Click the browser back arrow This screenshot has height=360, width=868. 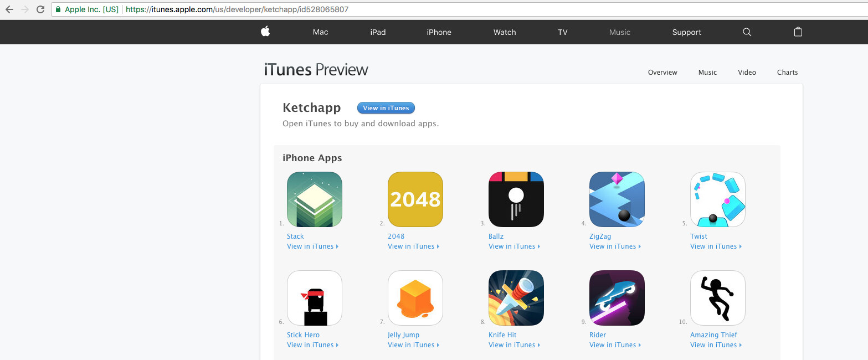tap(9, 9)
